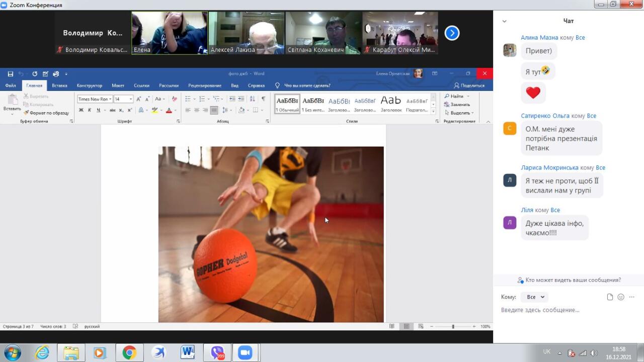The width and height of the screenshot is (644, 362).
Task: Attach file icon in Zoom chat
Action: point(610,297)
